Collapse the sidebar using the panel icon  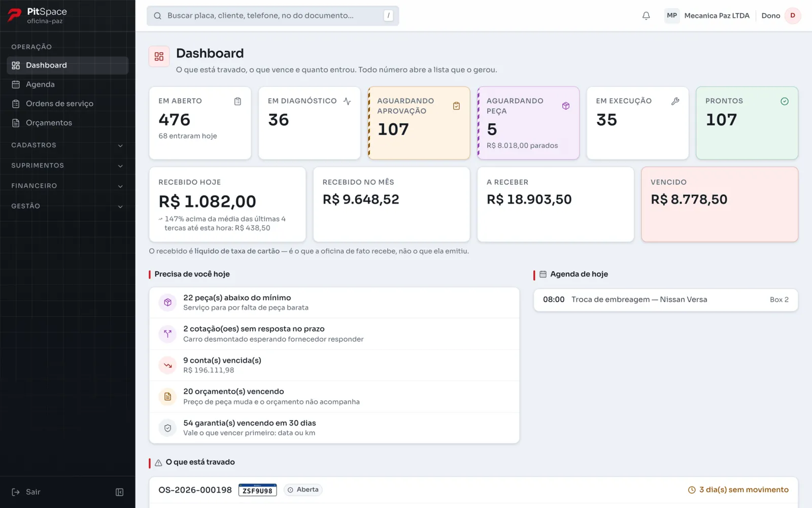point(120,492)
